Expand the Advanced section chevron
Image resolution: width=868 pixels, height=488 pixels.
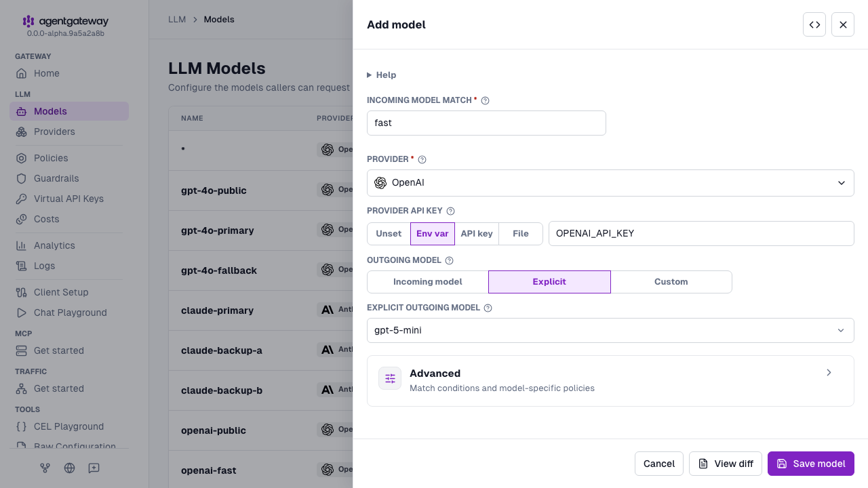829,373
